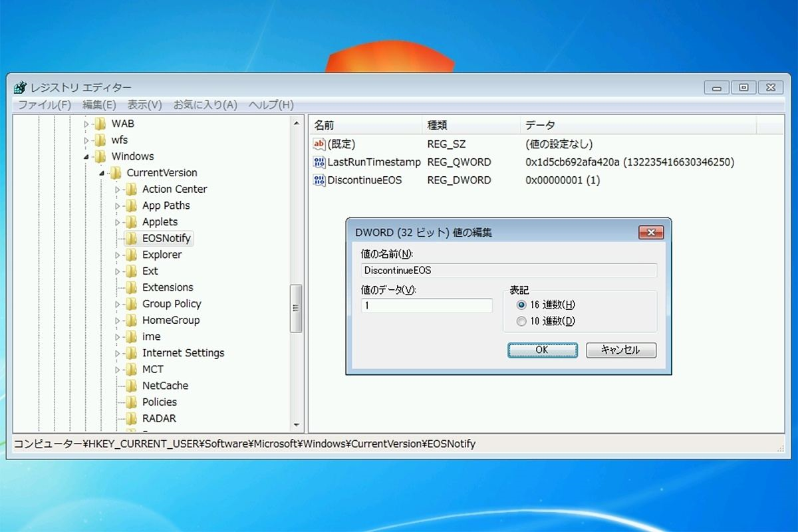Sort by the データ column header

click(x=638, y=124)
